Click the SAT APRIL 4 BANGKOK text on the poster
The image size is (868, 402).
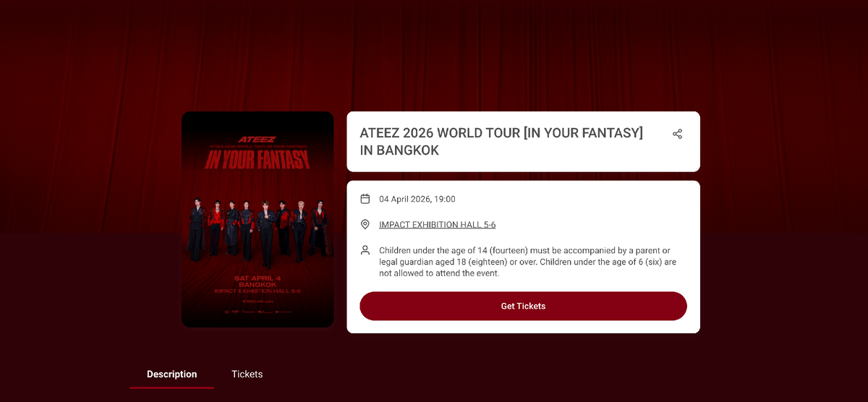click(x=258, y=281)
